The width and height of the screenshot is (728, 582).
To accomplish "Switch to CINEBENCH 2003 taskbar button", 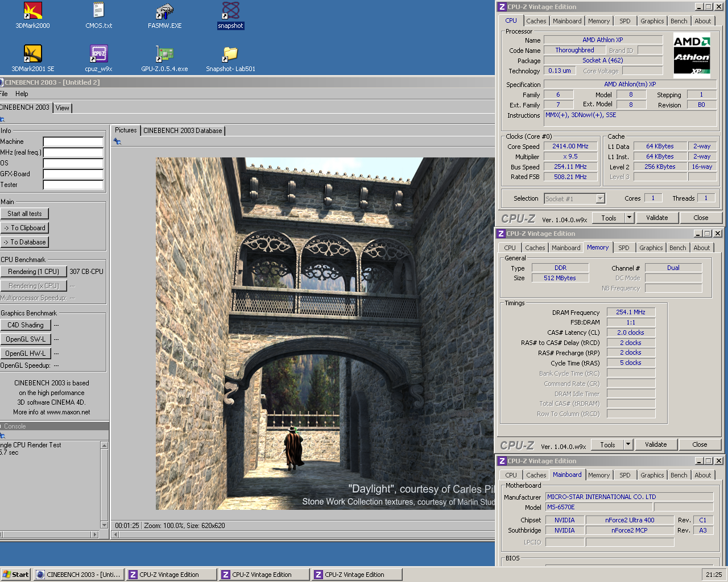I will (x=78, y=575).
